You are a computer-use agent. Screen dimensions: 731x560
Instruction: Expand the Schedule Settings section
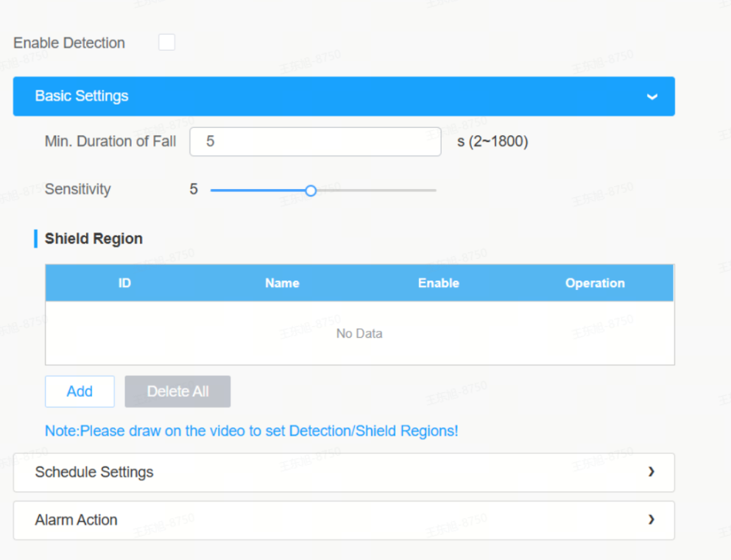[x=344, y=472]
